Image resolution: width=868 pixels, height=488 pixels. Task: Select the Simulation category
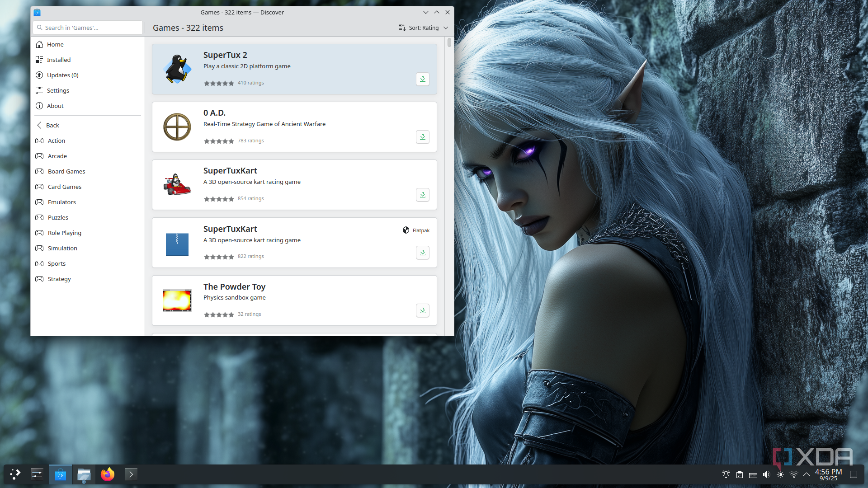tap(88, 248)
